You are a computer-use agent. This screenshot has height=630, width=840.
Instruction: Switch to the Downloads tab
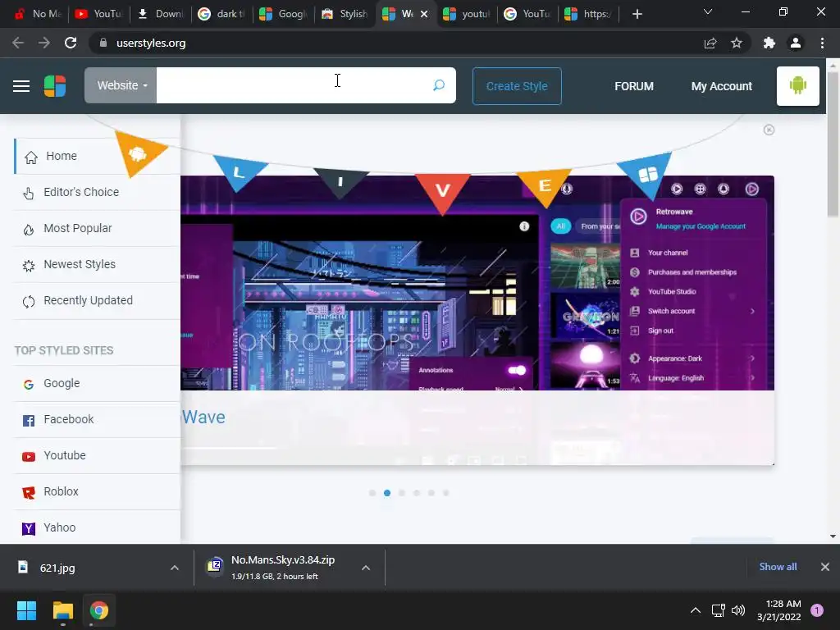[160, 14]
